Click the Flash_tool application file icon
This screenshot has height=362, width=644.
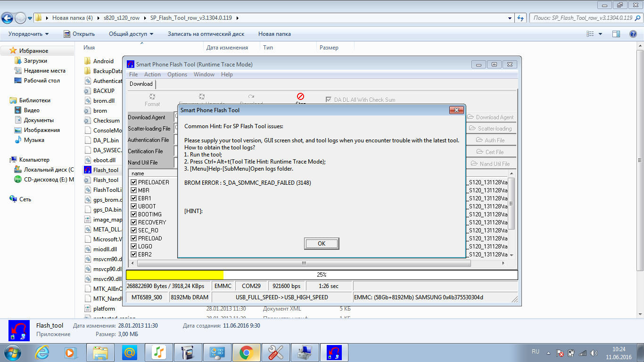[x=88, y=170]
